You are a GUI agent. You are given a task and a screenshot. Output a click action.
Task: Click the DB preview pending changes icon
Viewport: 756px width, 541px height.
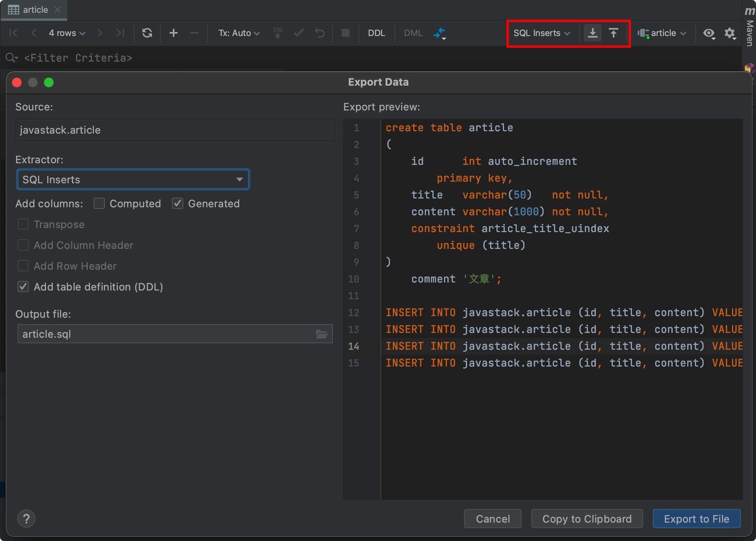[278, 33]
